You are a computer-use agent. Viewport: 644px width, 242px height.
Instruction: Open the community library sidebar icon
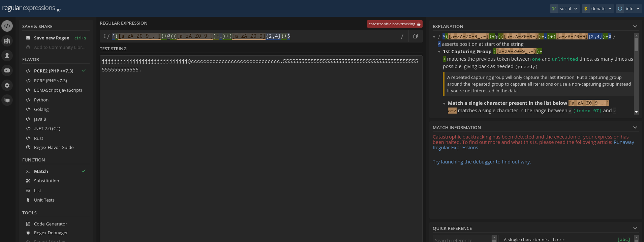[x=7, y=41]
